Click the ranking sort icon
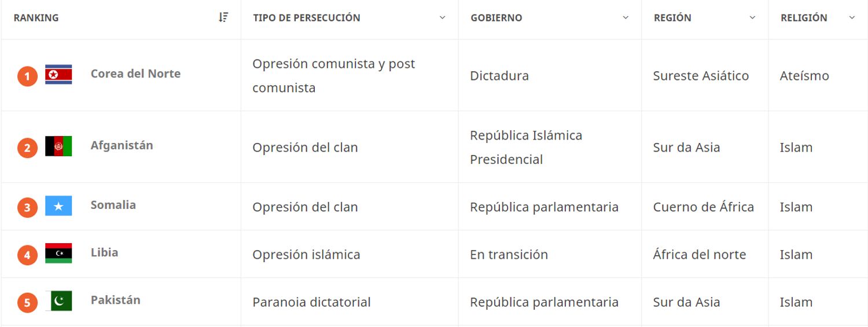Screen dimensions: 868x327 (x=223, y=17)
